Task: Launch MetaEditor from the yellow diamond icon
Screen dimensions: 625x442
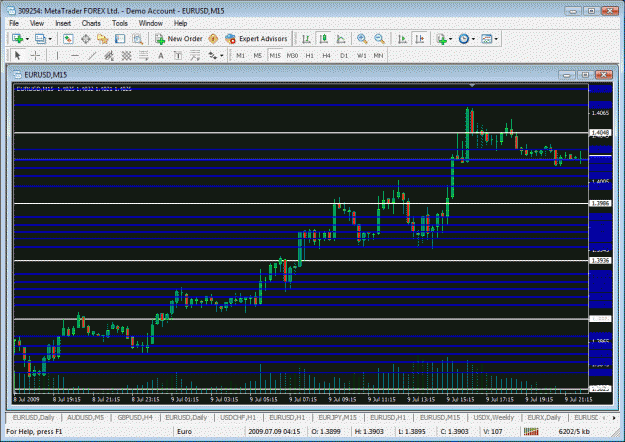Action: pos(214,39)
